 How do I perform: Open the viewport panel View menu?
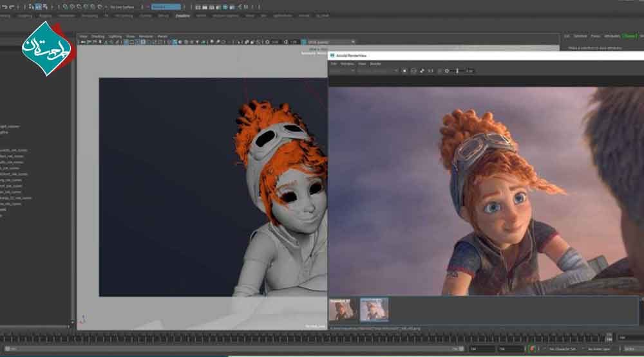tap(83, 36)
